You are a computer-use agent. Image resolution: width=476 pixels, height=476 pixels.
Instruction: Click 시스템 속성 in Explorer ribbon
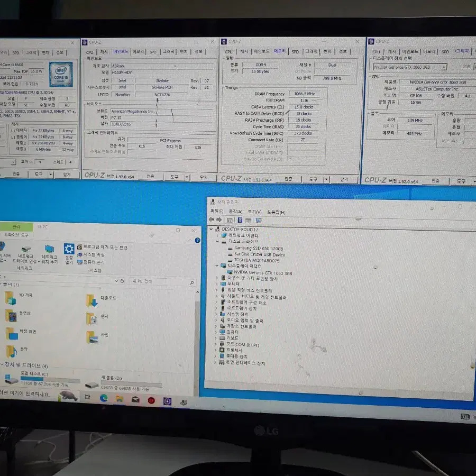(91, 254)
